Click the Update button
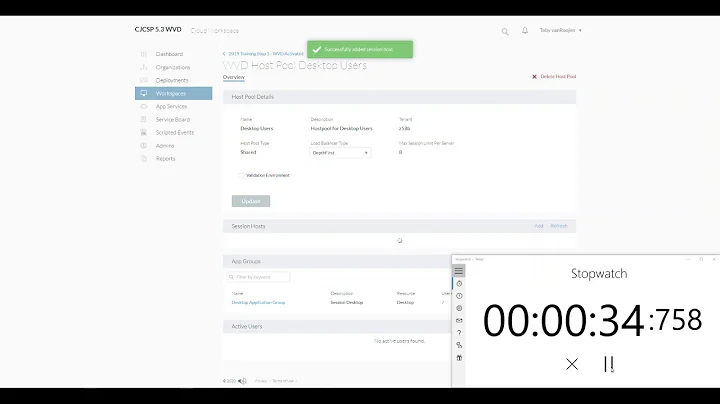Image resolution: width=720 pixels, height=404 pixels. click(251, 201)
